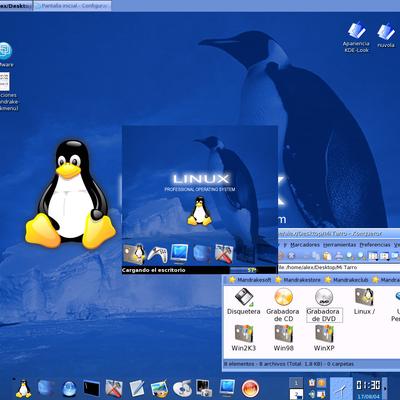Switch to the Desktop taskbar window at top-left
400x400 pixels.
coord(16,6)
